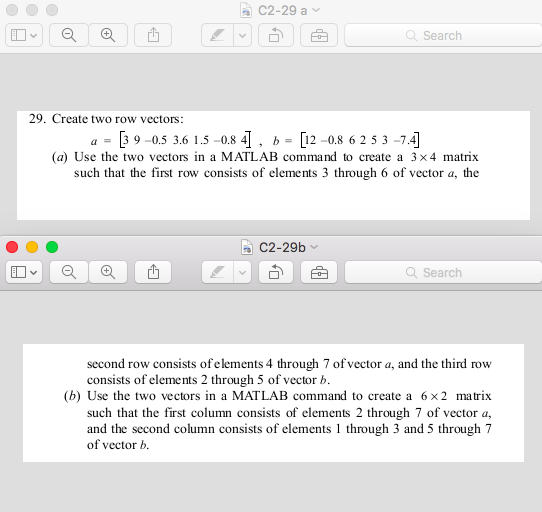Click line 'such that the first row consists of elements 3 through 6'
The image size is (542, 512).
click(x=231, y=173)
